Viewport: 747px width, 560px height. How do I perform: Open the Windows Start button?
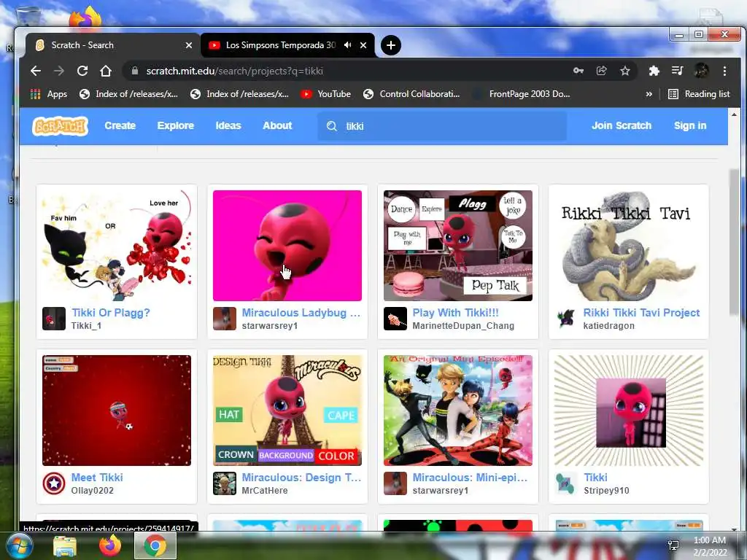[18, 545]
